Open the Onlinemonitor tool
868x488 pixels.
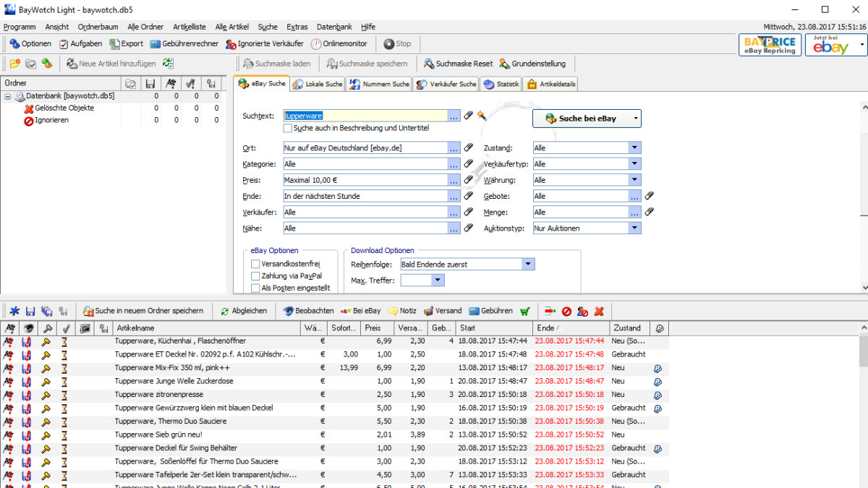317,44
